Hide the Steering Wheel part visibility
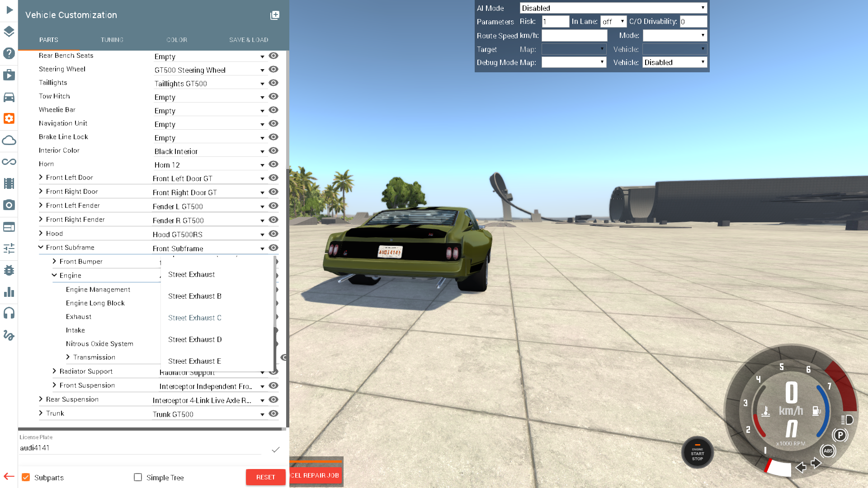The height and width of the screenshot is (488, 868). 273,69
